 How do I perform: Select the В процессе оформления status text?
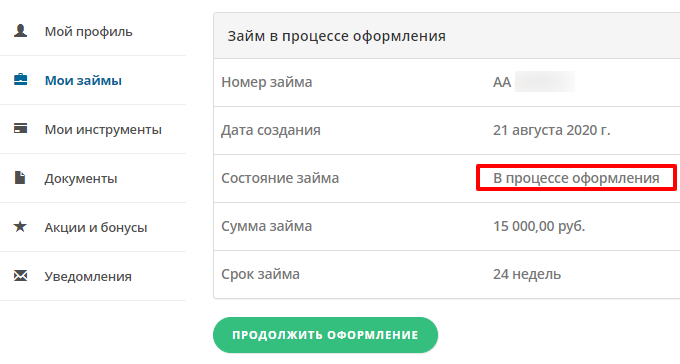(x=576, y=178)
